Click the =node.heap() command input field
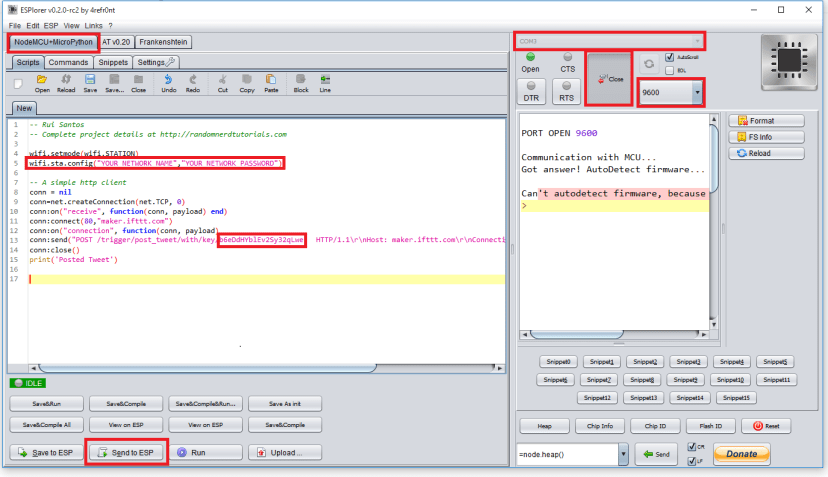 [x=568, y=454]
